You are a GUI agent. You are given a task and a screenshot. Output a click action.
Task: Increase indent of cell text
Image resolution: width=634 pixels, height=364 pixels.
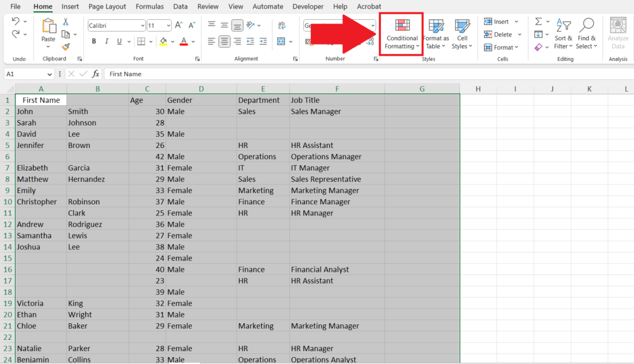click(263, 41)
